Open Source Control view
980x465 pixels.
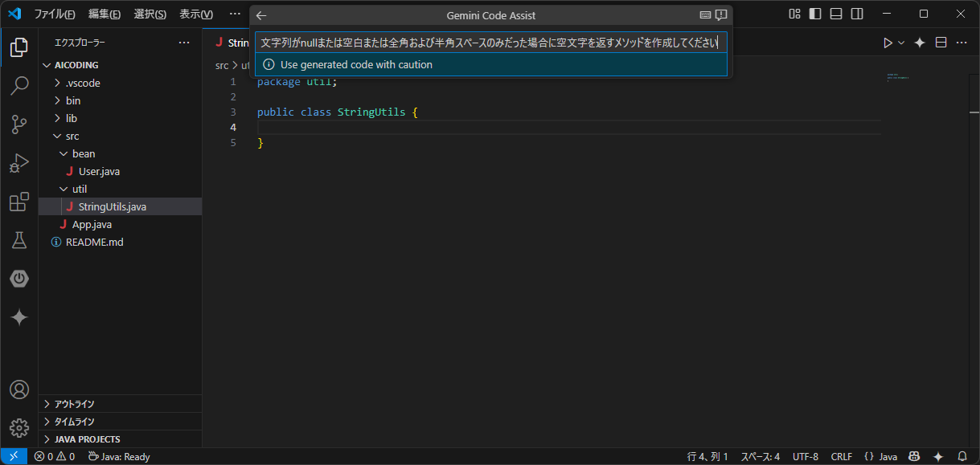coord(19,124)
